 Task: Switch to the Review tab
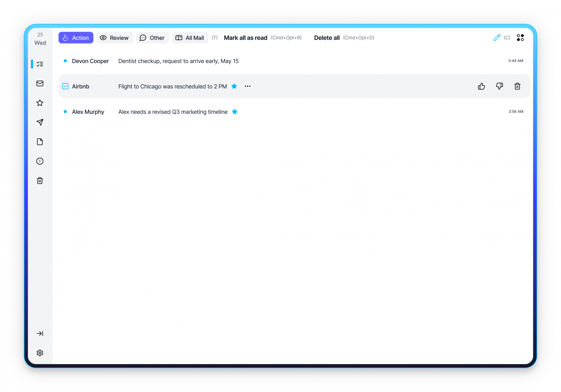(x=115, y=38)
